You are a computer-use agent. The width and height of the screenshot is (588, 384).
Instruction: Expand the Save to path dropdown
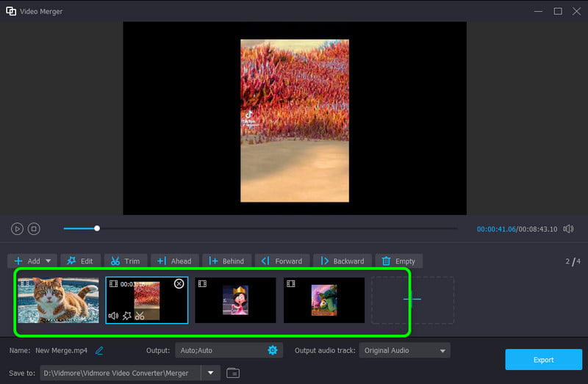(x=211, y=373)
